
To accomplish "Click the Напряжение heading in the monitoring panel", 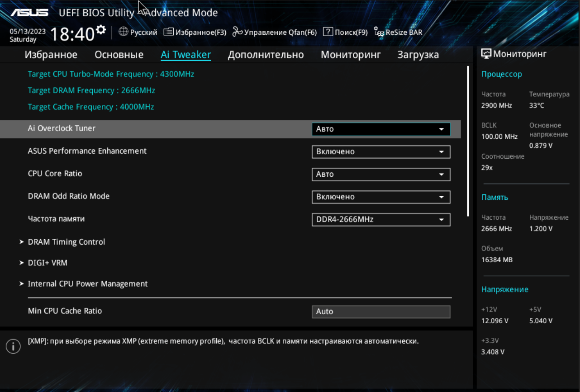I will point(505,289).
